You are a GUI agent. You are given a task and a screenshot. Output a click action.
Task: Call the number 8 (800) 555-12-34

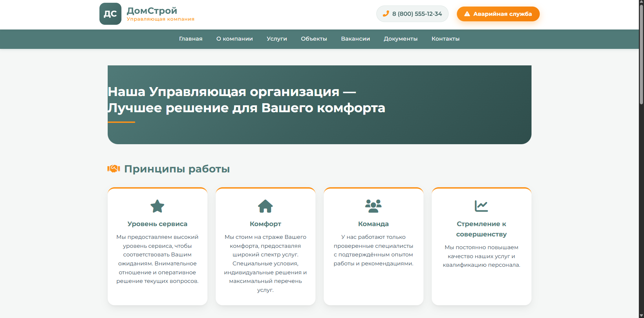click(x=412, y=14)
